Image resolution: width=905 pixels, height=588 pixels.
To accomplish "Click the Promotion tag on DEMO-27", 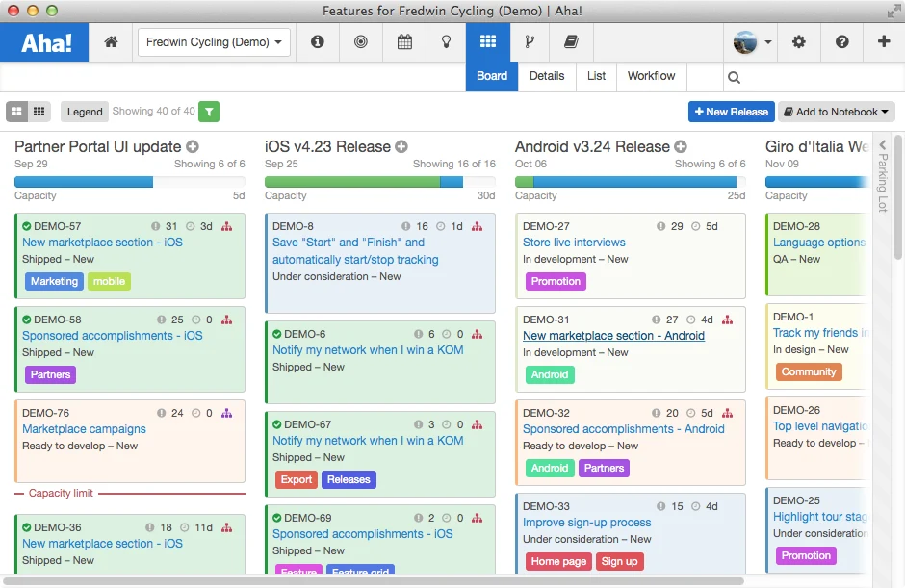I will [556, 282].
